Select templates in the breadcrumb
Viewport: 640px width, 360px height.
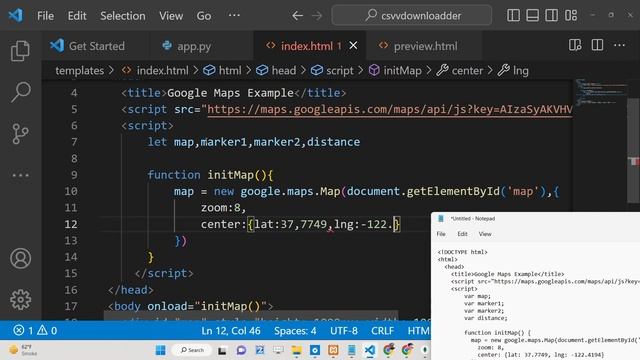(x=80, y=71)
